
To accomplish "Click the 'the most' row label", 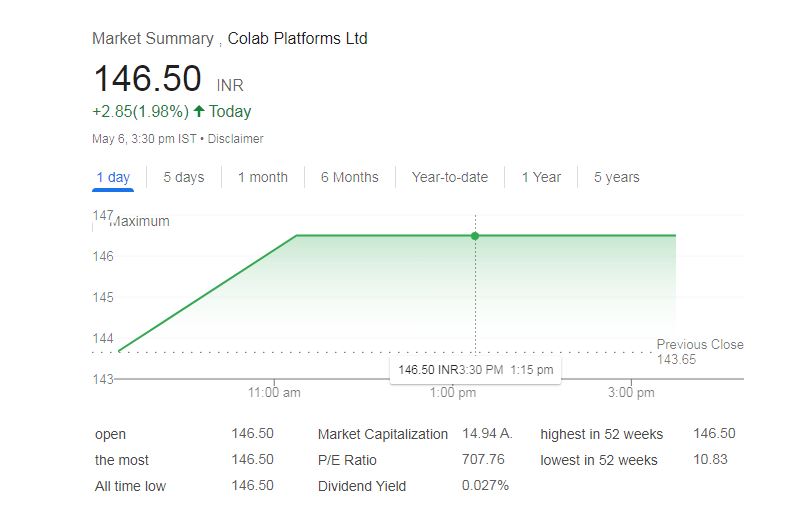I will 122,460.
